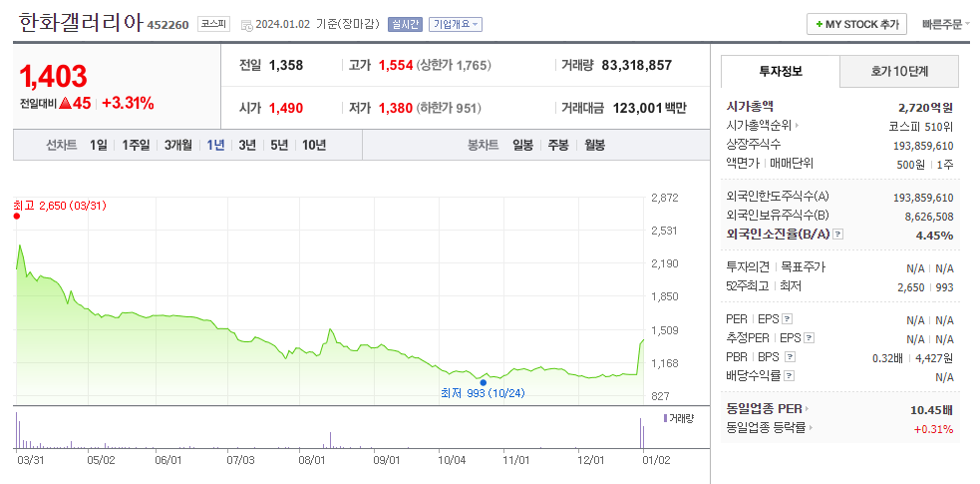Click the help icon next to PER | EPS
The image size is (980, 484).
click(x=787, y=319)
